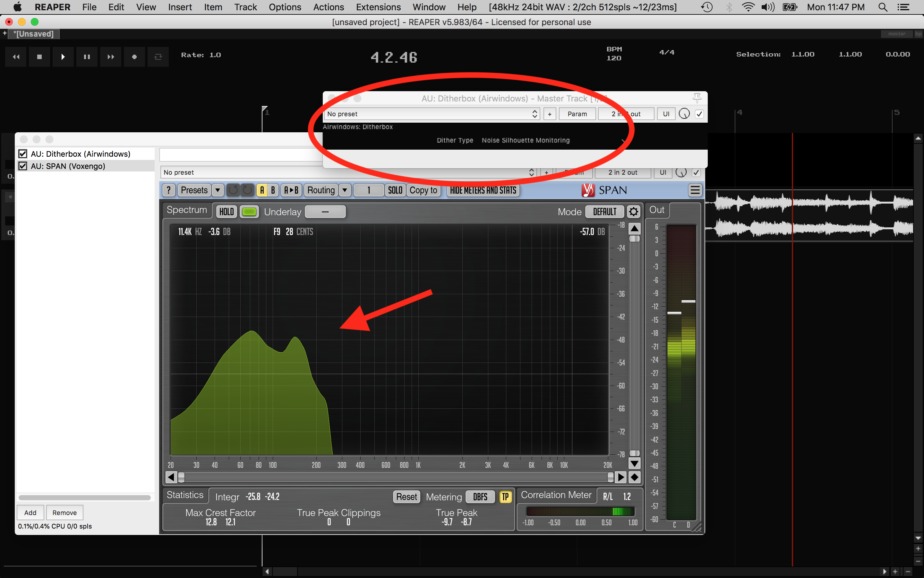Select A state in SPAN

click(262, 190)
